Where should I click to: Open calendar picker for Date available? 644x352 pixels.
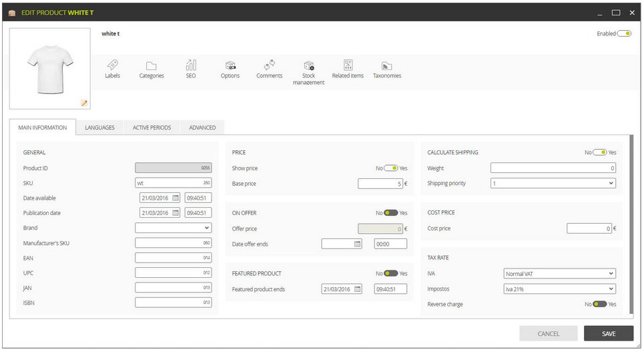pos(176,198)
